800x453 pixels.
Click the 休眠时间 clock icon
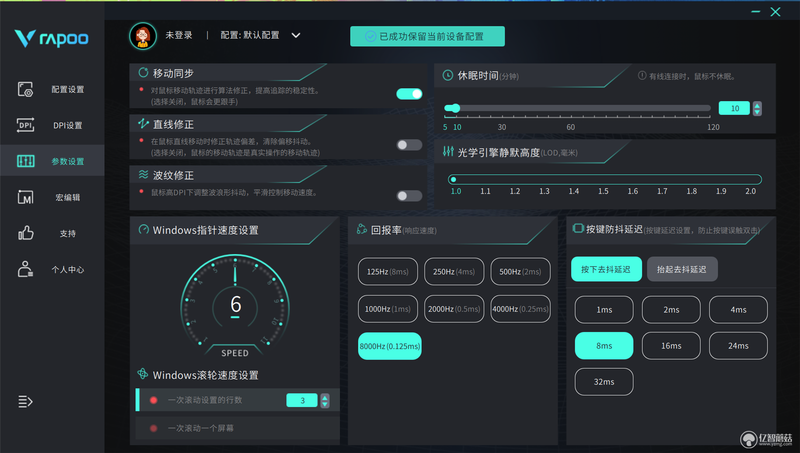(x=447, y=76)
